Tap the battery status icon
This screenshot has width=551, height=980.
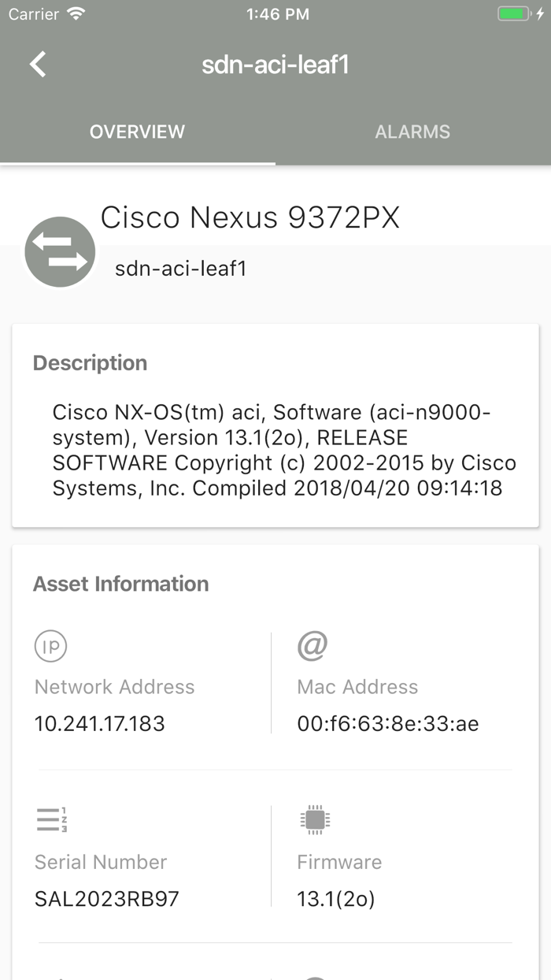pyautogui.click(x=516, y=14)
